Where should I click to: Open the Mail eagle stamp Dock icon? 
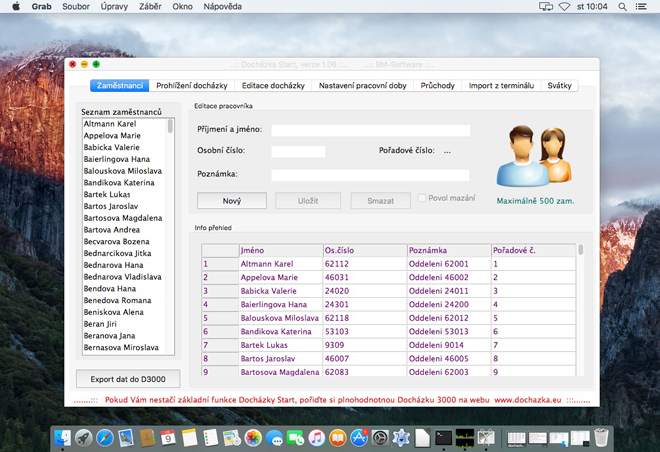126,438
